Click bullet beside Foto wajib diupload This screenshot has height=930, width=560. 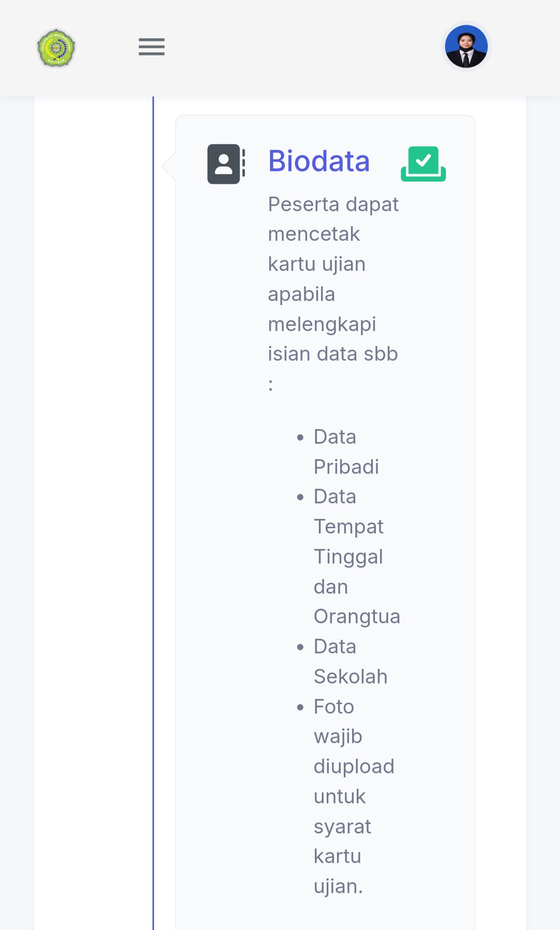point(300,707)
